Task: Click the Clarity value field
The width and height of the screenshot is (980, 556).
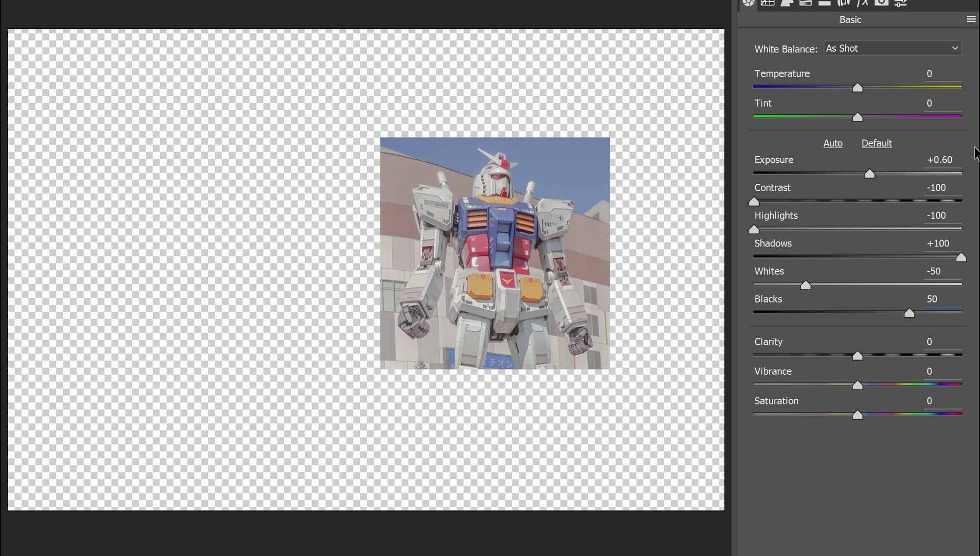Action: [x=942, y=342]
